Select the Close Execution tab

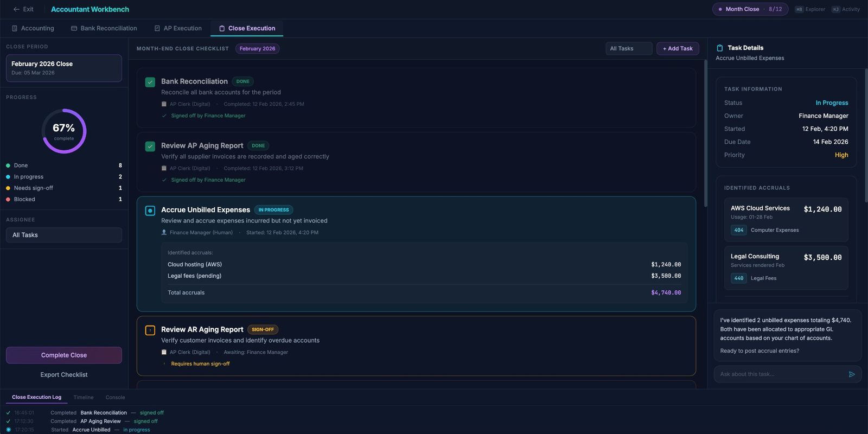[247, 28]
